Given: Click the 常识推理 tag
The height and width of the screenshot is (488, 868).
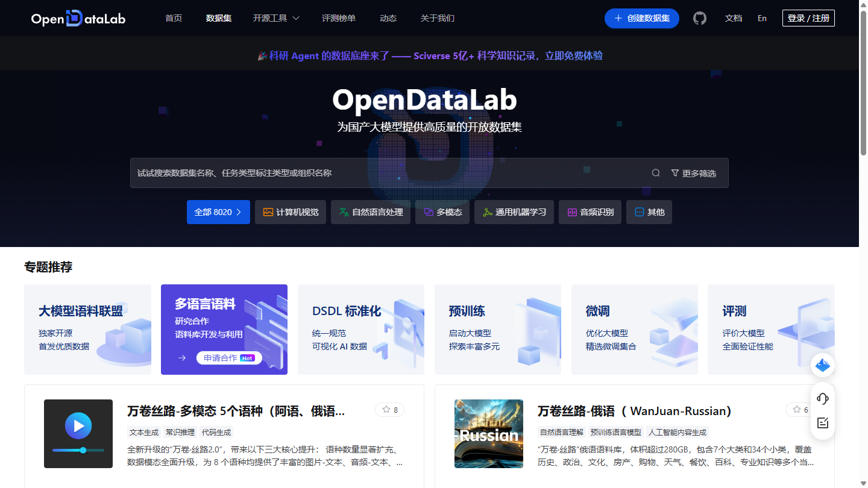Looking at the screenshot, I should tap(180, 432).
